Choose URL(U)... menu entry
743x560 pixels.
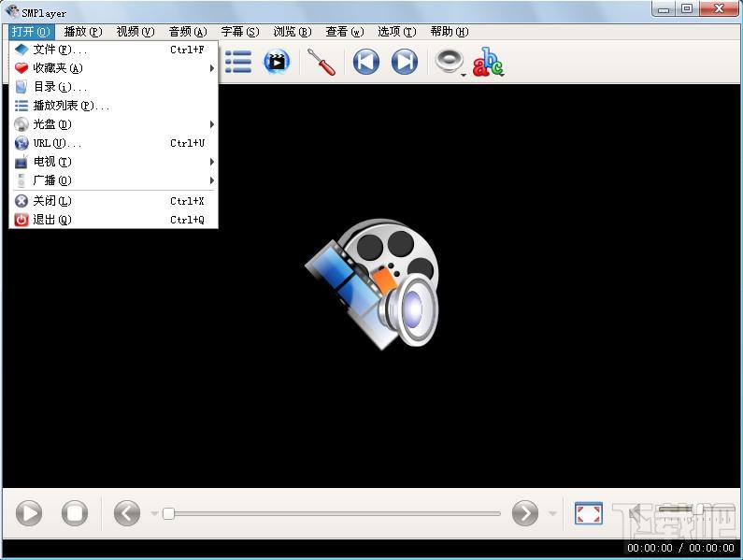114,143
